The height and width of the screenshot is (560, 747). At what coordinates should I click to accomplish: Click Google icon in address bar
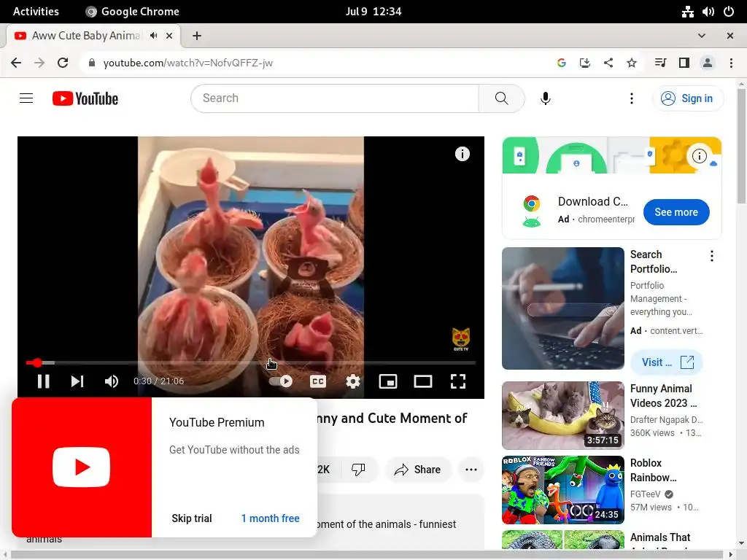(561, 63)
